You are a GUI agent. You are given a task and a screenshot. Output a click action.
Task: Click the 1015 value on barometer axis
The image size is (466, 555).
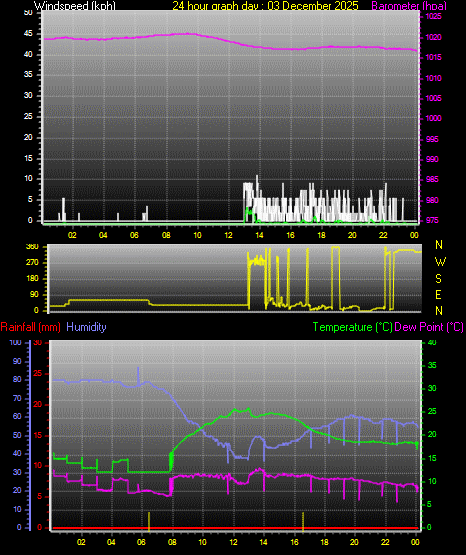click(433, 57)
